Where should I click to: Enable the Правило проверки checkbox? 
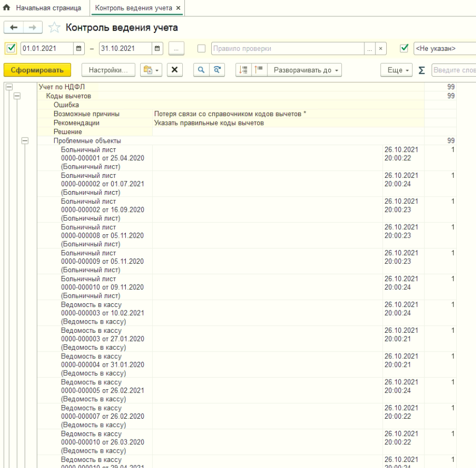point(200,49)
